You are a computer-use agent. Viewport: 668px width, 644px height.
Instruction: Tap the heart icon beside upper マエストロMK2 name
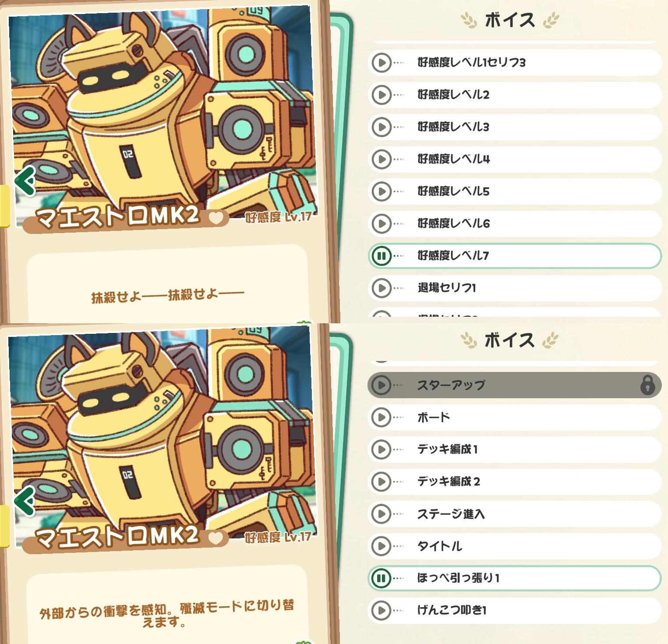point(216,218)
